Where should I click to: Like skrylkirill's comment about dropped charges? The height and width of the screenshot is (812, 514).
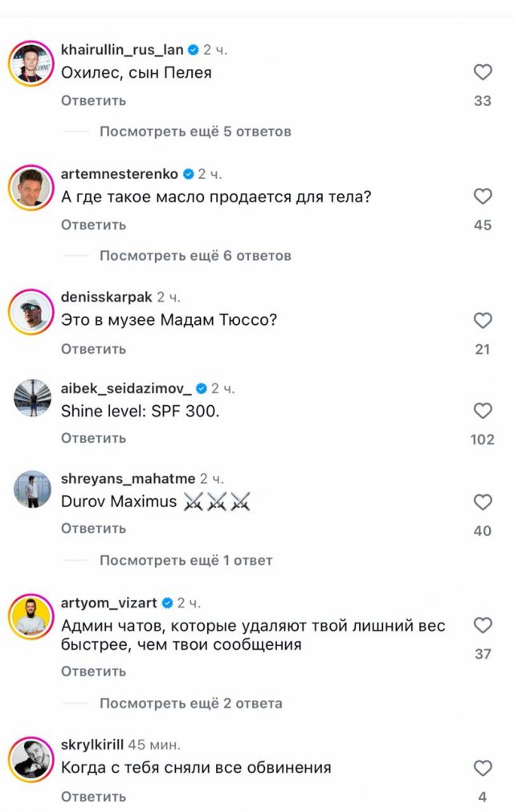(x=483, y=769)
